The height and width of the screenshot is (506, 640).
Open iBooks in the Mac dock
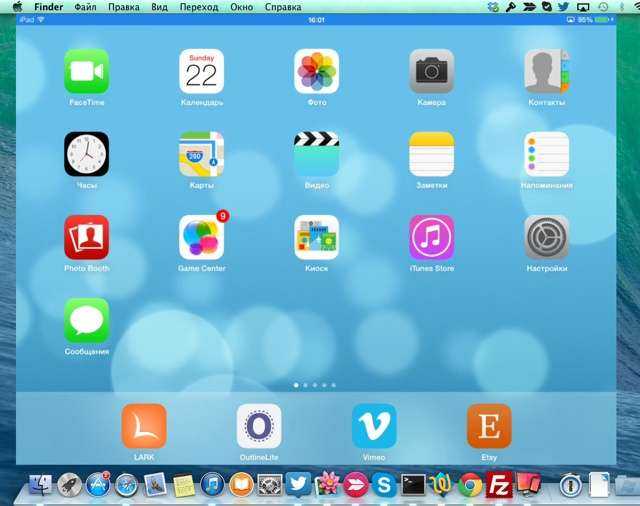point(241,485)
